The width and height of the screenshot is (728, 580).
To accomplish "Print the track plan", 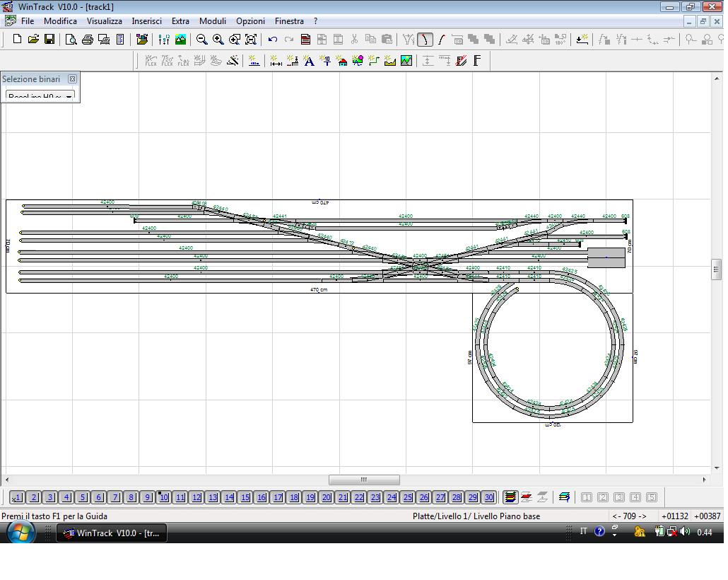I will pos(87,40).
